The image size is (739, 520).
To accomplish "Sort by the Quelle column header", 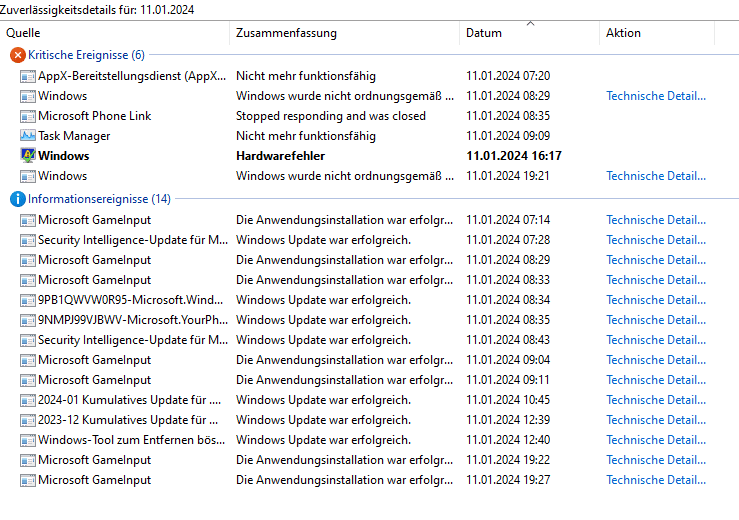I will click(x=115, y=33).
